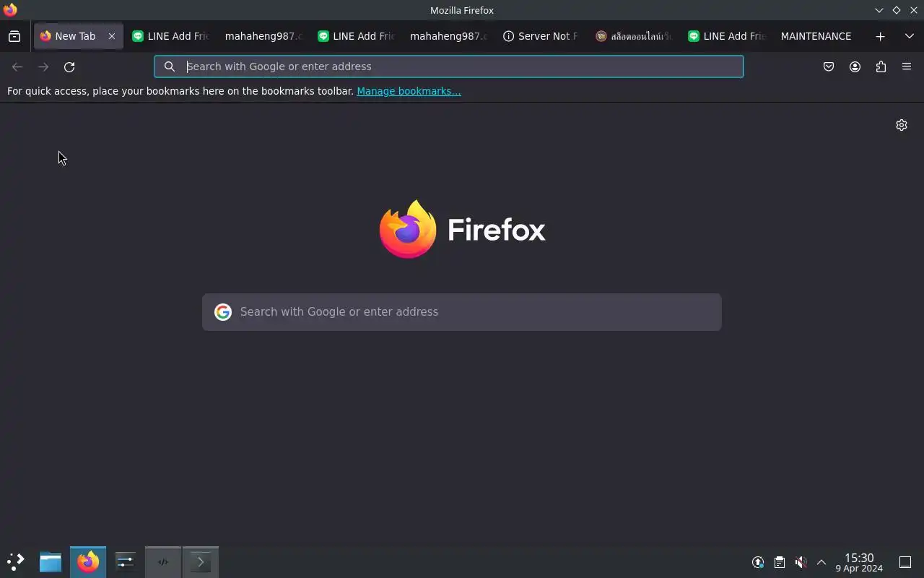Focus the center Google search box
The width and height of the screenshot is (924, 578).
(462, 312)
